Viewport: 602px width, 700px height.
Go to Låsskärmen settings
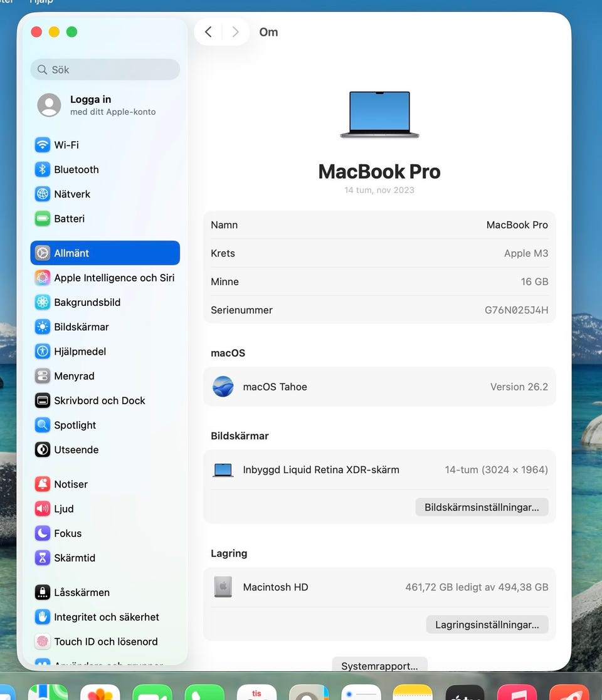82,592
